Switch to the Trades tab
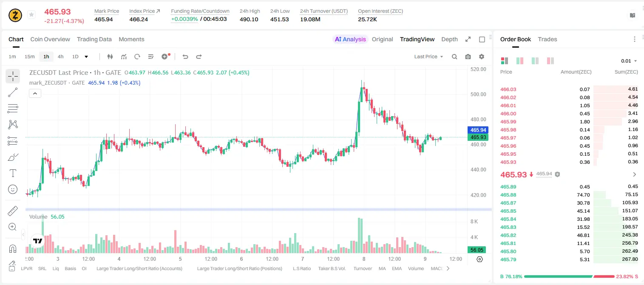Screen dimensions: 644x285 pyautogui.click(x=547, y=39)
